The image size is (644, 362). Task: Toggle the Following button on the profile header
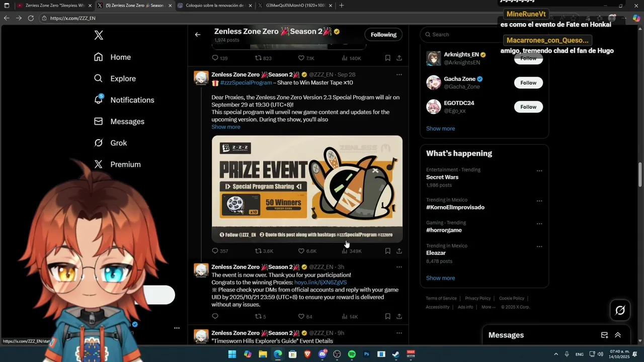coord(383,35)
